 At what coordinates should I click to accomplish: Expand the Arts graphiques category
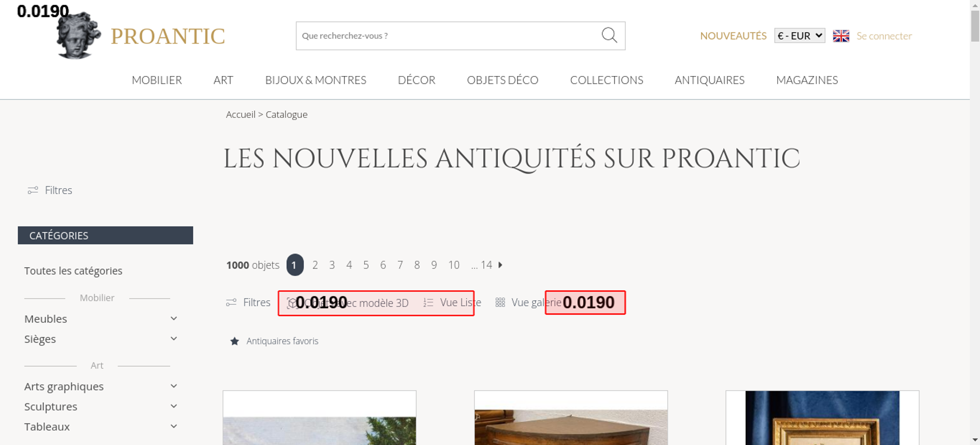173,386
